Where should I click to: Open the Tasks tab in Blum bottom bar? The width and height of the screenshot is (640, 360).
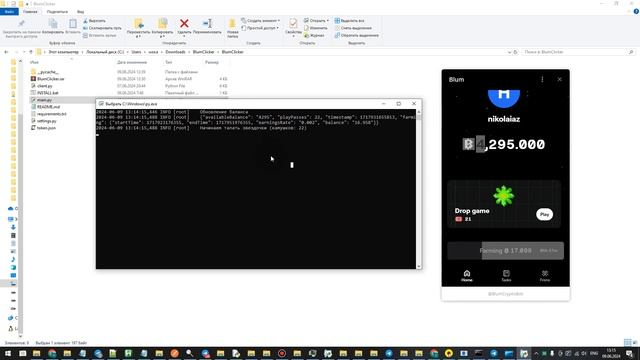[x=506, y=276]
